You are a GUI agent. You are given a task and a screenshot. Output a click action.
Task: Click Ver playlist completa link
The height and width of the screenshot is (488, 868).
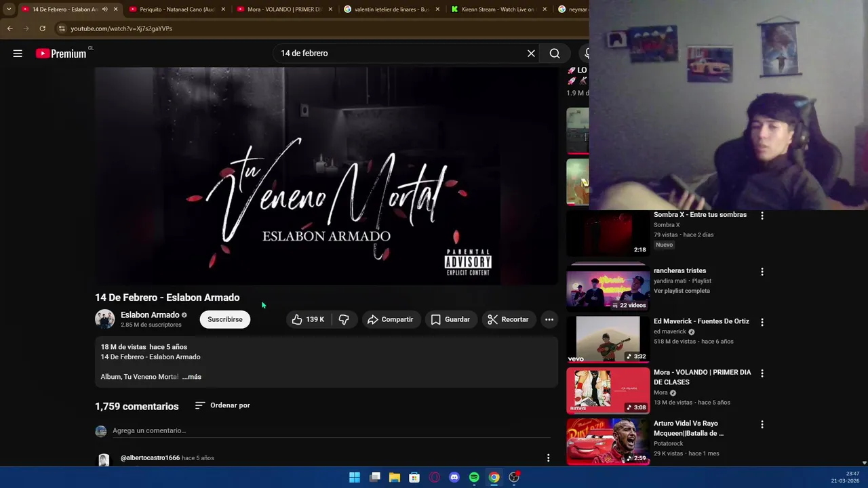point(682,291)
